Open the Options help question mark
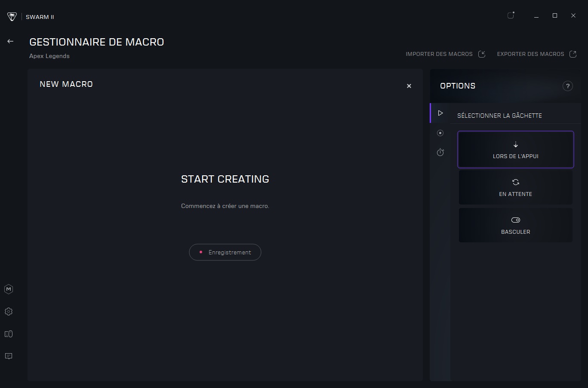 tap(568, 86)
